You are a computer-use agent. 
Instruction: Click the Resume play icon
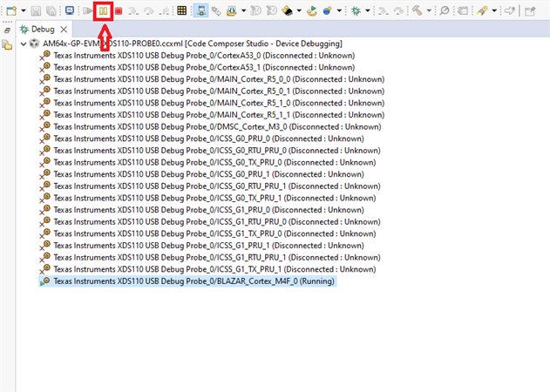click(x=88, y=11)
